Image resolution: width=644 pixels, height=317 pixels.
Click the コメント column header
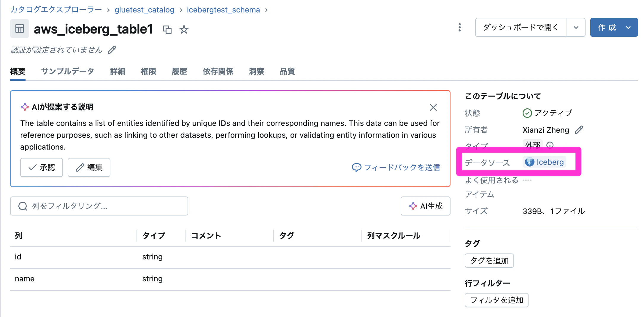tap(206, 236)
